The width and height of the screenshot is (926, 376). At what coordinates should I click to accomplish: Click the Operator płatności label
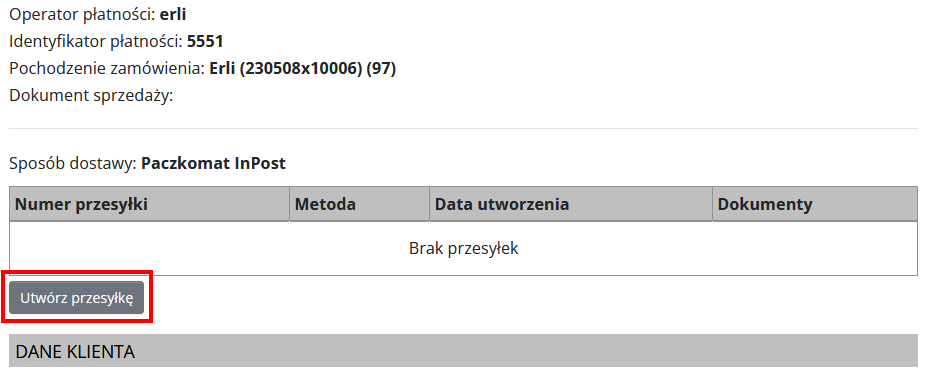[83, 15]
